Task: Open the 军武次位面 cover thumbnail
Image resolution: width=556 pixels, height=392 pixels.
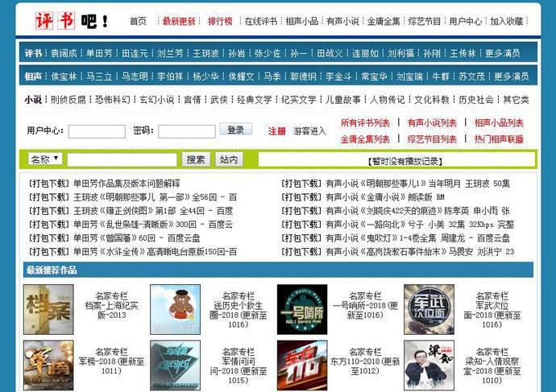Action: click(x=429, y=309)
